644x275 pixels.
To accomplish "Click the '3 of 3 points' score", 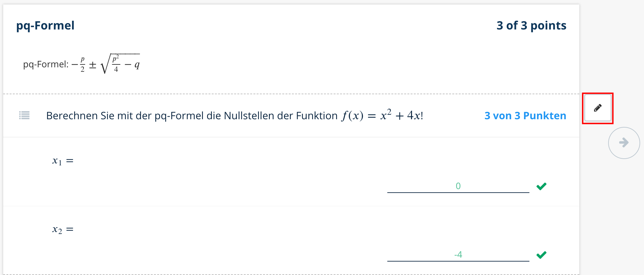I will [531, 25].
